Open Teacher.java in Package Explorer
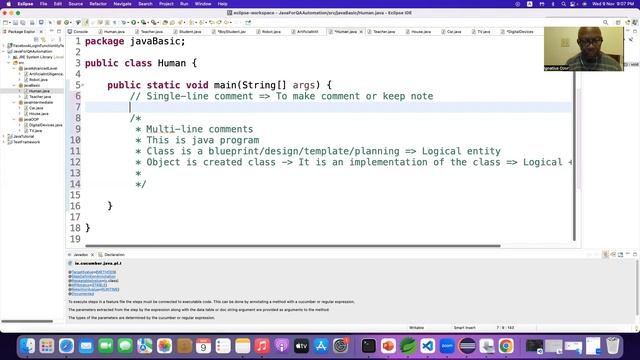The width and height of the screenshot is (640, 360). pyautogui.click(x=40, y=97)
